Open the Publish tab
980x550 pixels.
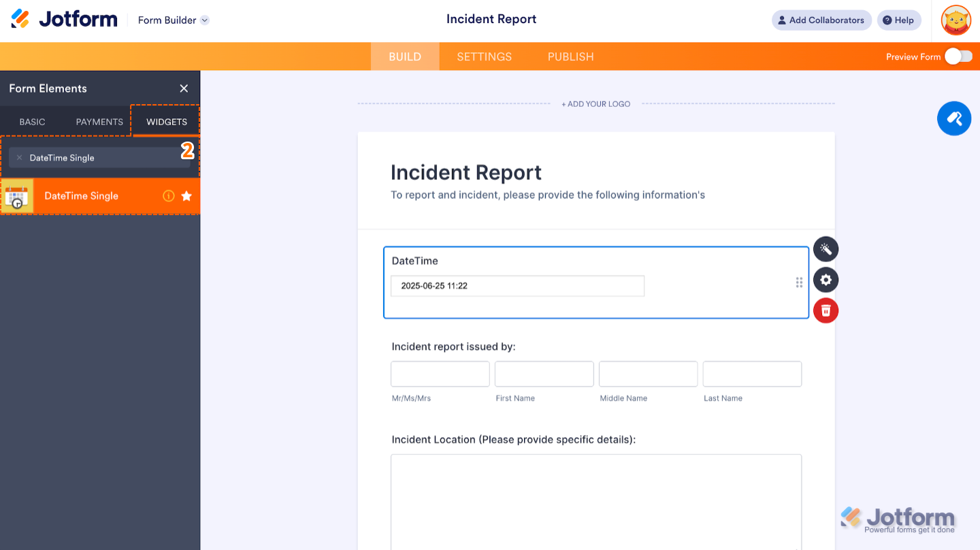click(x=570, y=56)
